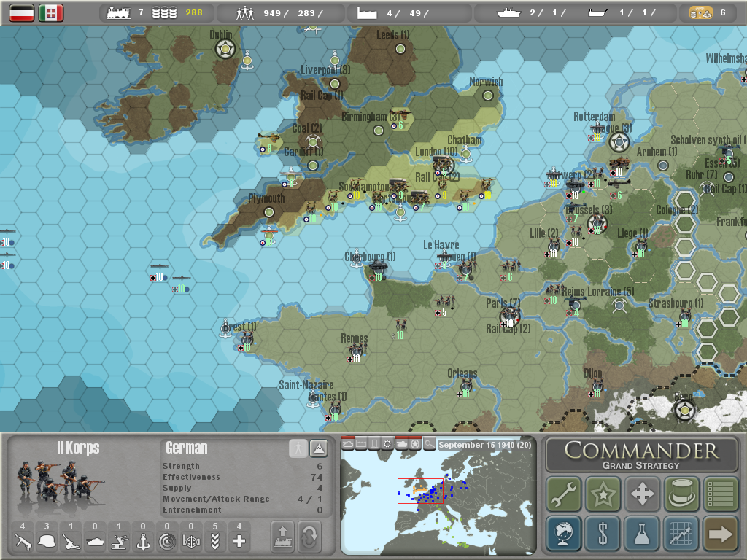
Task: Open the research flask screen
Action: (642, 534)
